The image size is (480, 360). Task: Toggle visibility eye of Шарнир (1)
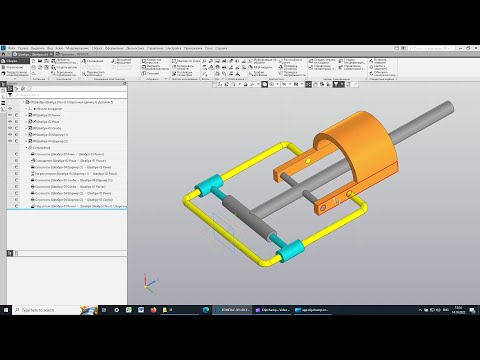pyautogui.click(x=10, y=135)
